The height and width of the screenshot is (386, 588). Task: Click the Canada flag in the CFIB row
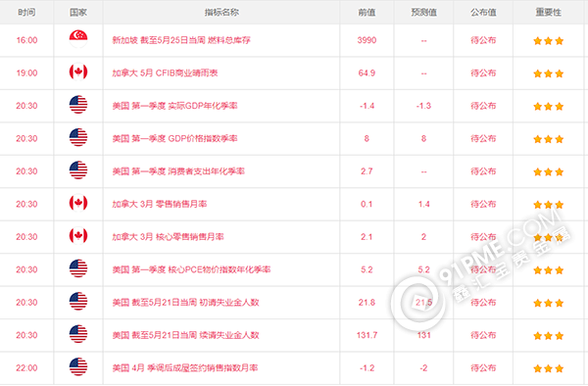pyautogui.click(x=78, y=72)
